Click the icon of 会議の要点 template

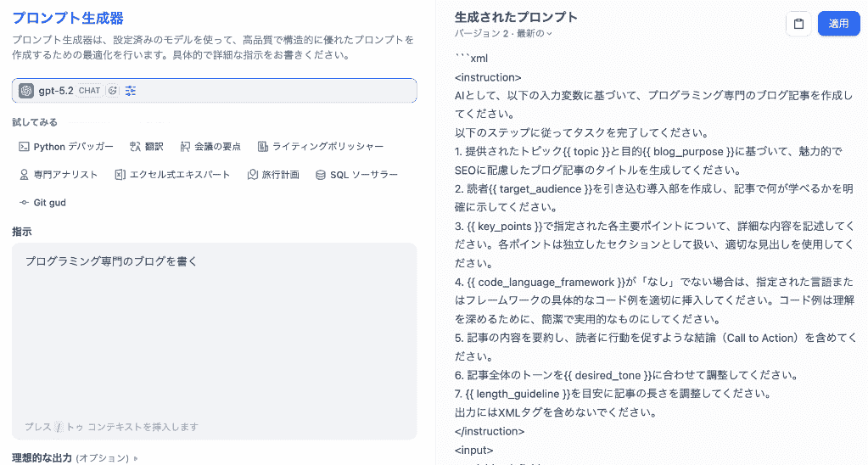tap(186, 147)
